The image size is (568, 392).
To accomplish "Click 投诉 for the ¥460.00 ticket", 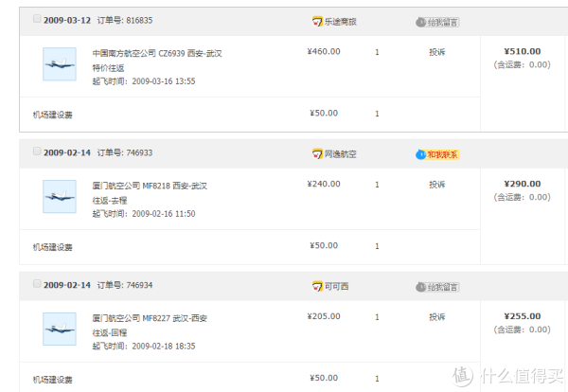I will tap(436, 52).
